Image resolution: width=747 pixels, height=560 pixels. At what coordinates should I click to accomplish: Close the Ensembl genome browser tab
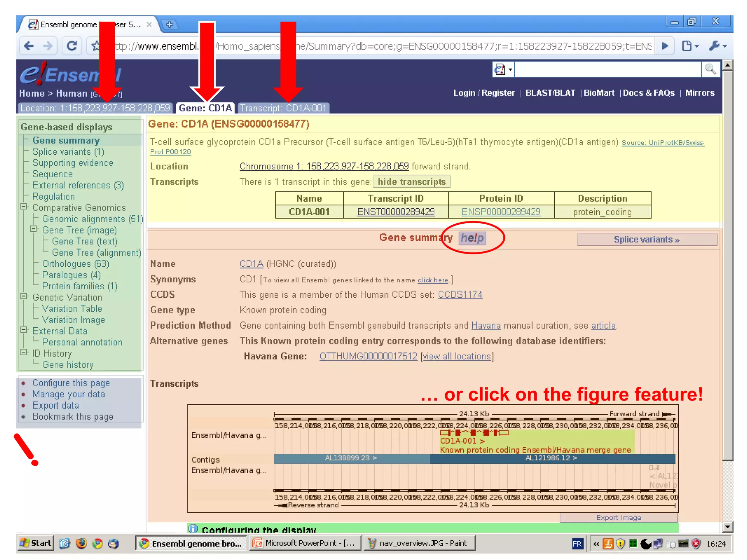(149, 24)
